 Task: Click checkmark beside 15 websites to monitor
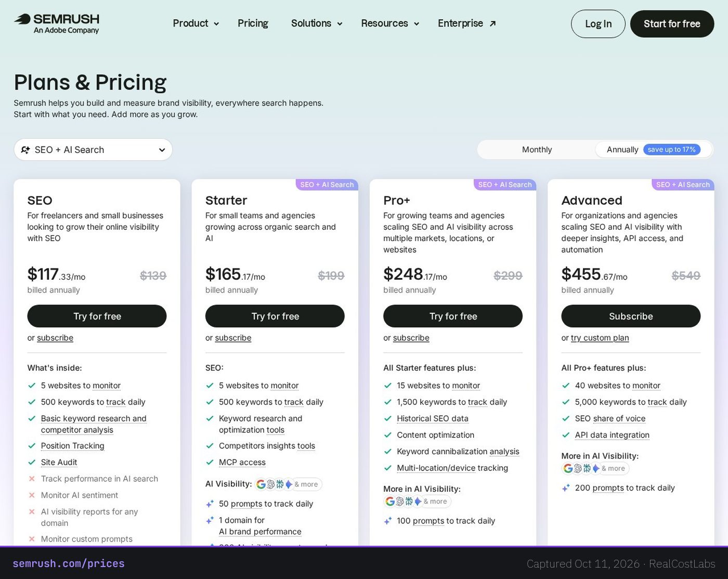[388, 386]
